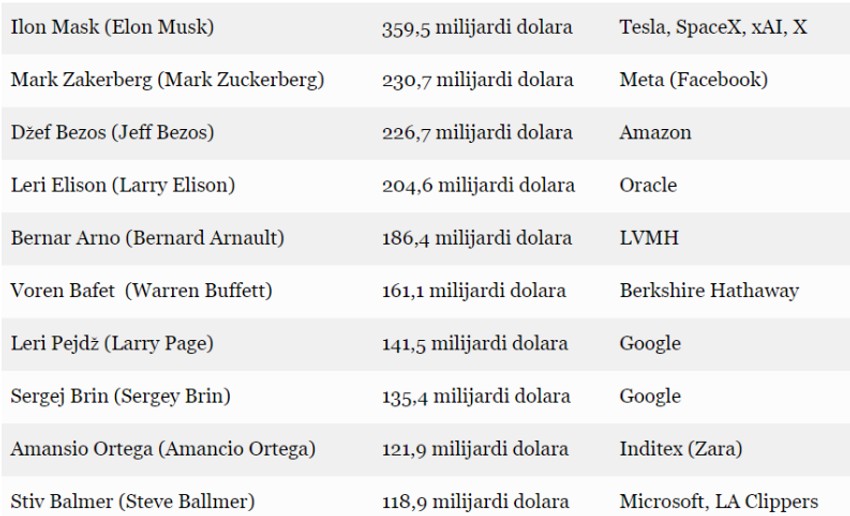Select the Microsoft, LA Clippers cell
The width and height of the screenshot is (850, 516).
(x=718, y=501)
